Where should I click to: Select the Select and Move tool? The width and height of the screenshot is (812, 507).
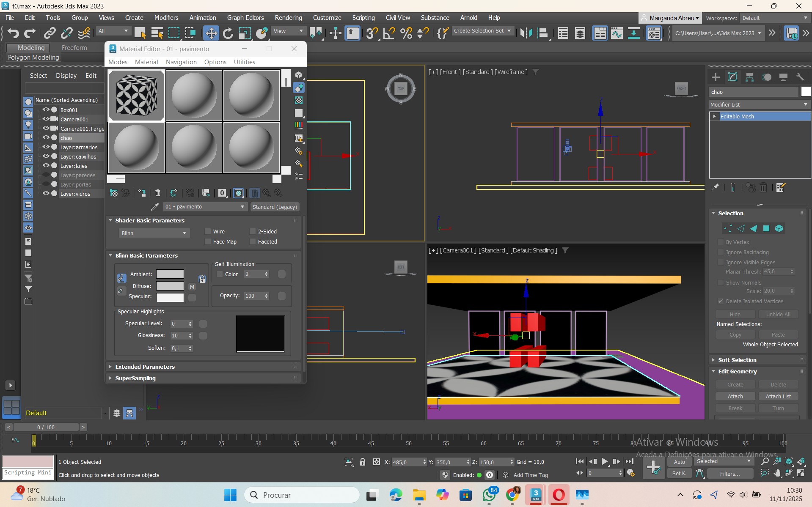coord(211,33)
